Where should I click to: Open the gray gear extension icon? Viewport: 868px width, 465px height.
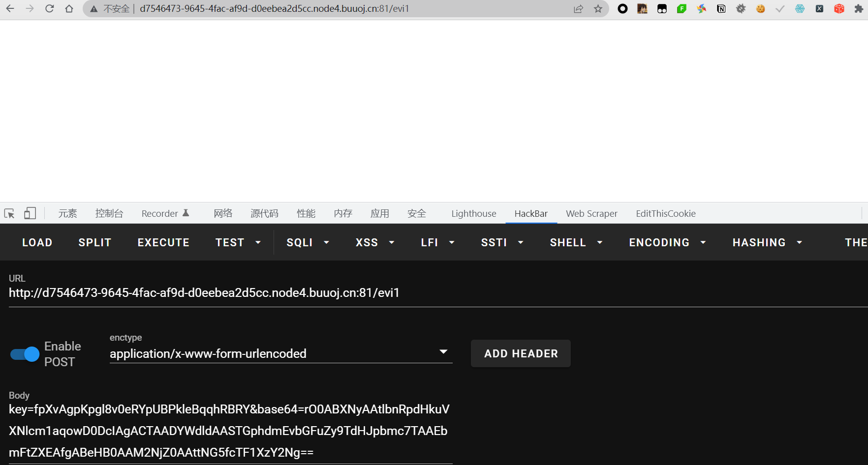coord(741,9)
